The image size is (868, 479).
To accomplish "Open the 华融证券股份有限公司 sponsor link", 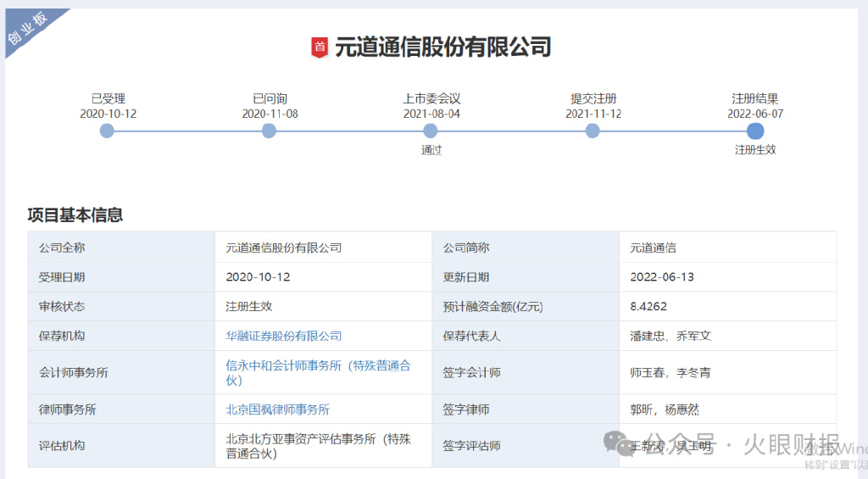I will pyautogui.click(x=283, y=336).
